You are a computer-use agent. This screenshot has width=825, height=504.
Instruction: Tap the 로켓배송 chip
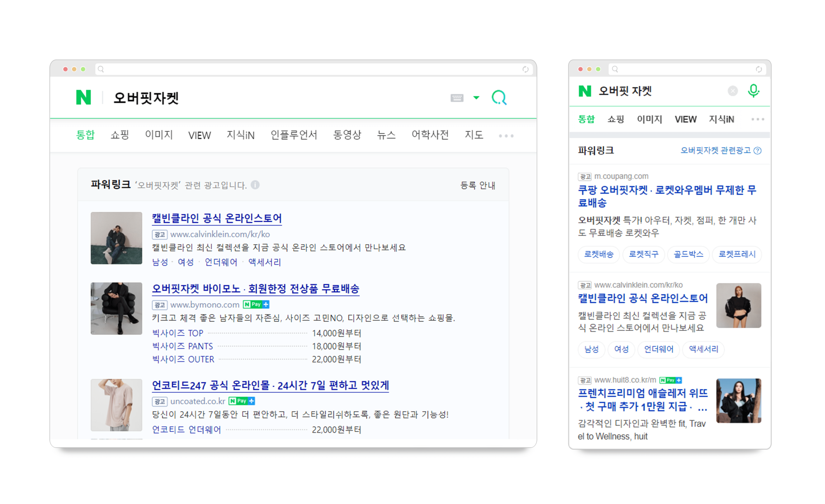(599, 254)
